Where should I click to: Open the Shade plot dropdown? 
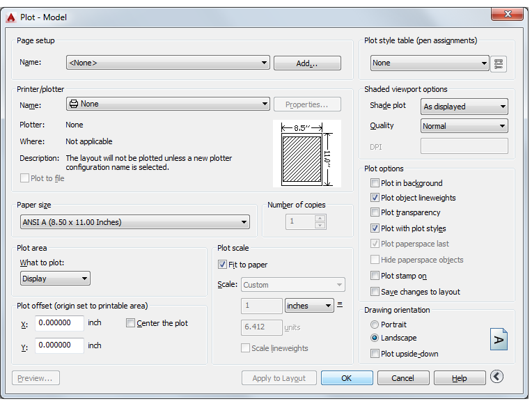click(464, 107)
